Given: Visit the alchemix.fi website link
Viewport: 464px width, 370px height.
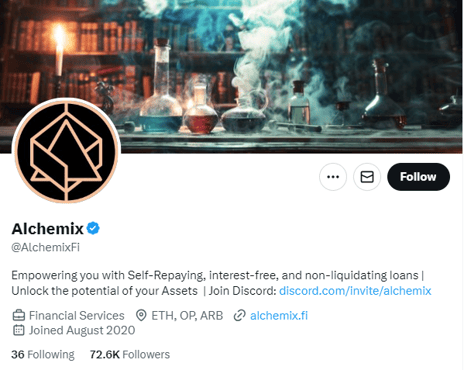Looking at the screenshot, I should click(279, 315).
